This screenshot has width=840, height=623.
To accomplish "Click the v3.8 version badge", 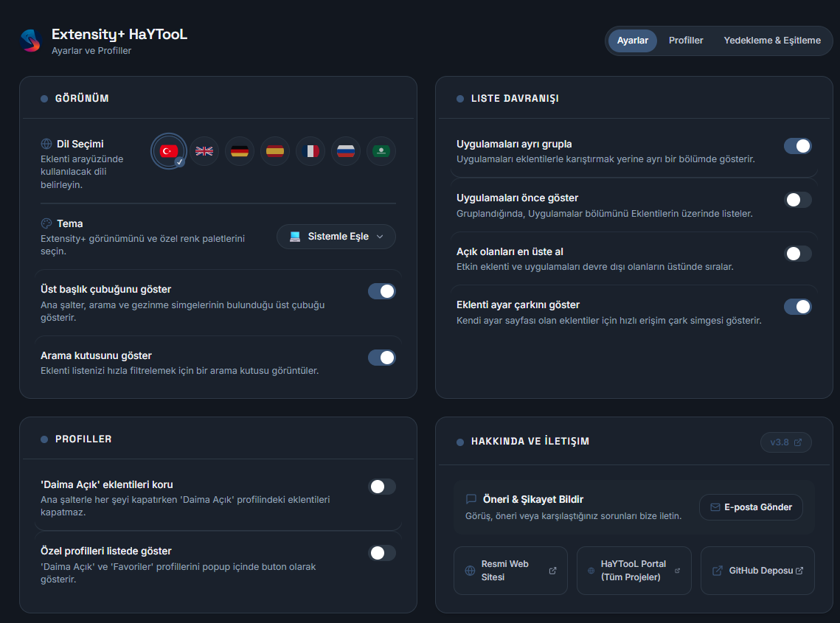I will (786, 442).
